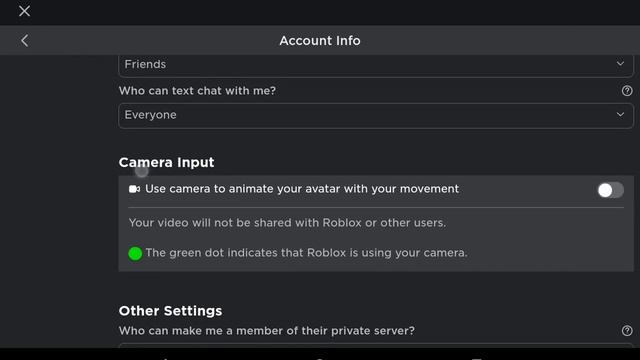The height and width of the screenshot is (360, 640).
Task: Enable the camera avatar animation switch
Action: pyautogui.click(x=610, y=190)
